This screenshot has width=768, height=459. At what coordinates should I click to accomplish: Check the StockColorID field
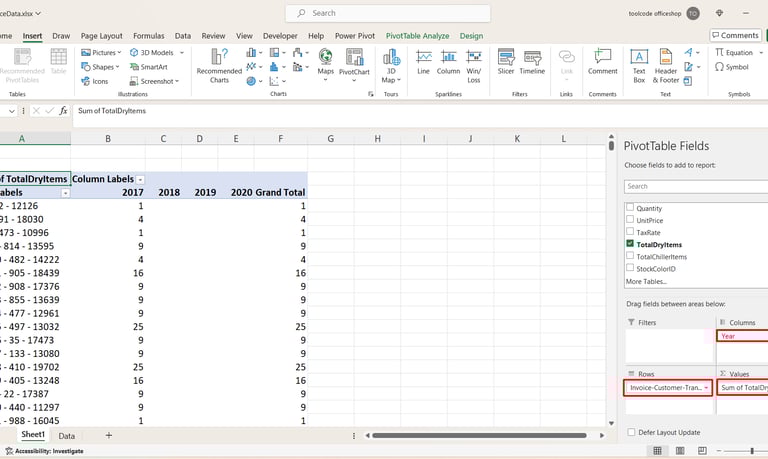[x=630, y=268]
